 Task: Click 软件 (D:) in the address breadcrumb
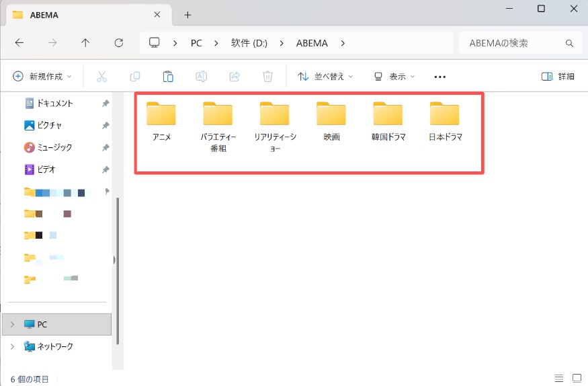pos(249,43)
